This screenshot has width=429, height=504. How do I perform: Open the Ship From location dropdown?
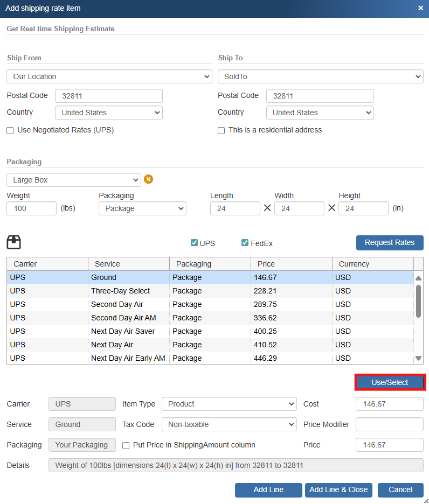(109, 76)
